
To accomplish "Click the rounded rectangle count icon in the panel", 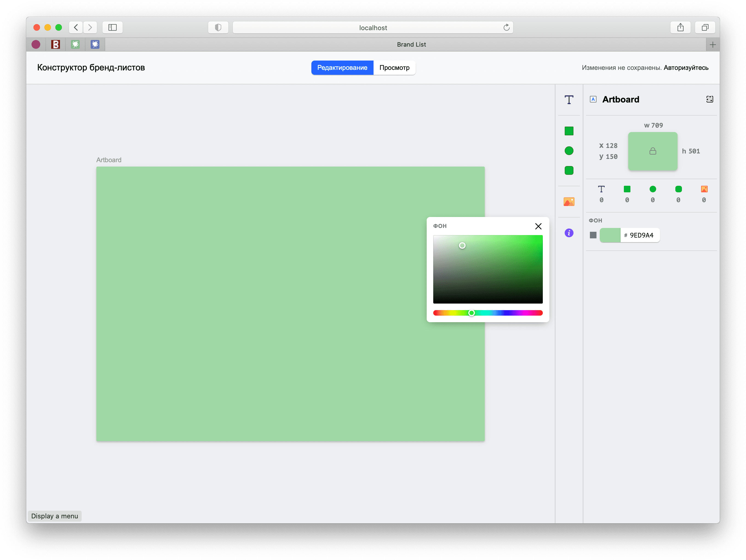I will click(678, 189).
